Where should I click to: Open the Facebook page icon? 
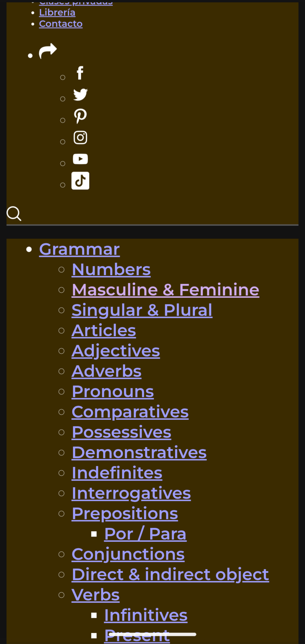[x=80, y=73]
